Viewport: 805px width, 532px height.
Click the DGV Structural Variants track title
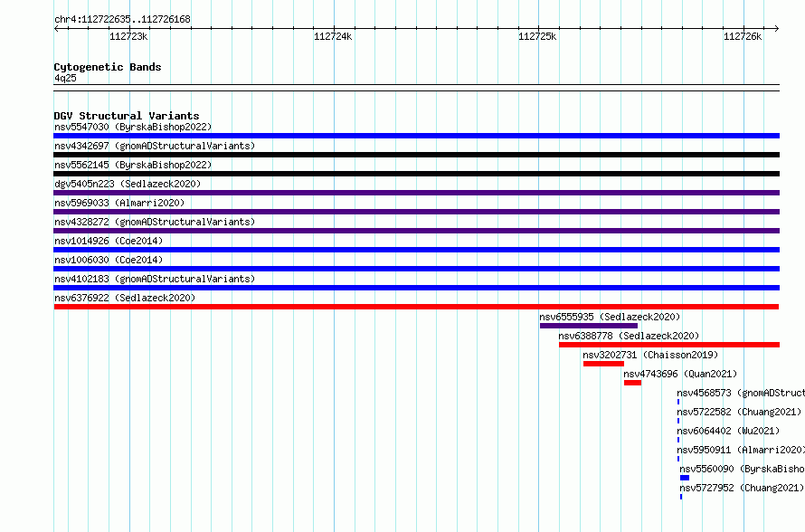127,116
